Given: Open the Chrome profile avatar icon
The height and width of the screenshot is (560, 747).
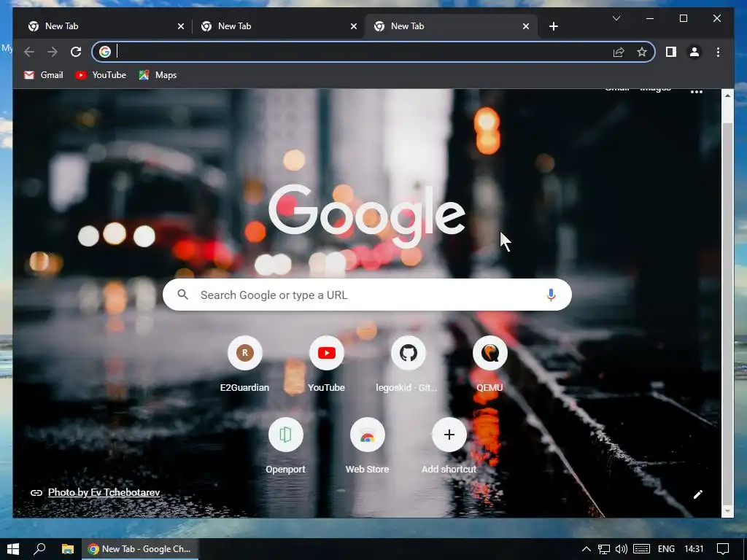Looking at the screenshot, I should pyautogui.click(x=694, y=52).
